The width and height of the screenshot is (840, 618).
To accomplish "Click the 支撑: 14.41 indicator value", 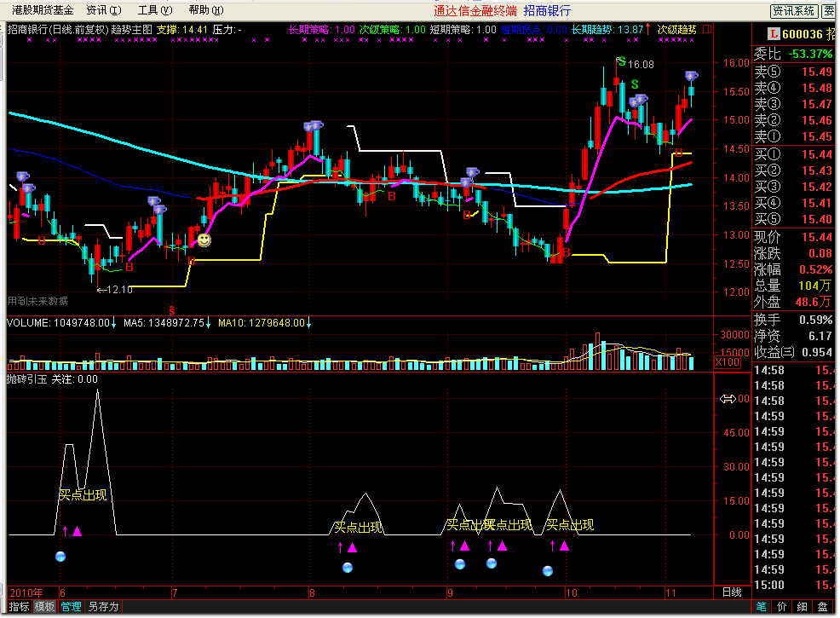I will click(181, 30).
